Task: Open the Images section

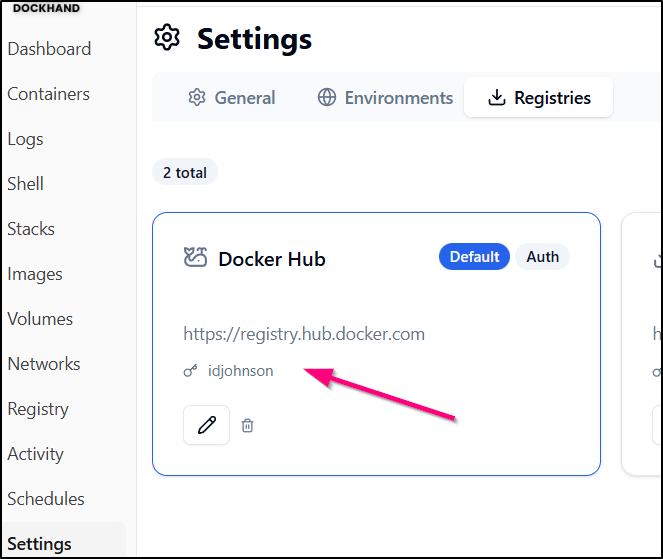Action: point(35,274)
